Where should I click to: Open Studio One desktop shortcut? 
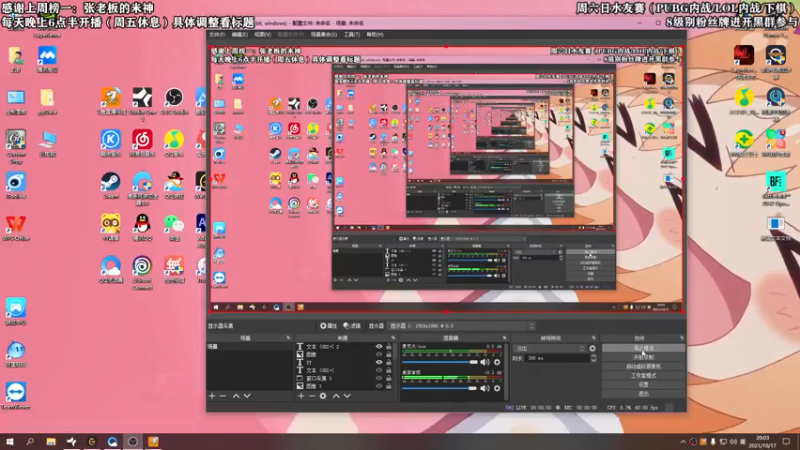tap(142, 104)
